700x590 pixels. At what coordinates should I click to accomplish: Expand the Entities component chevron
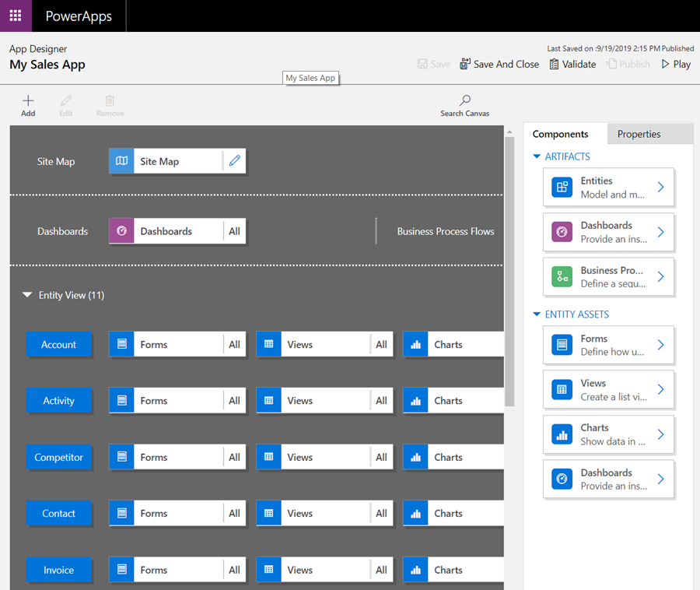pyautogui.click(x=660, y=187)
